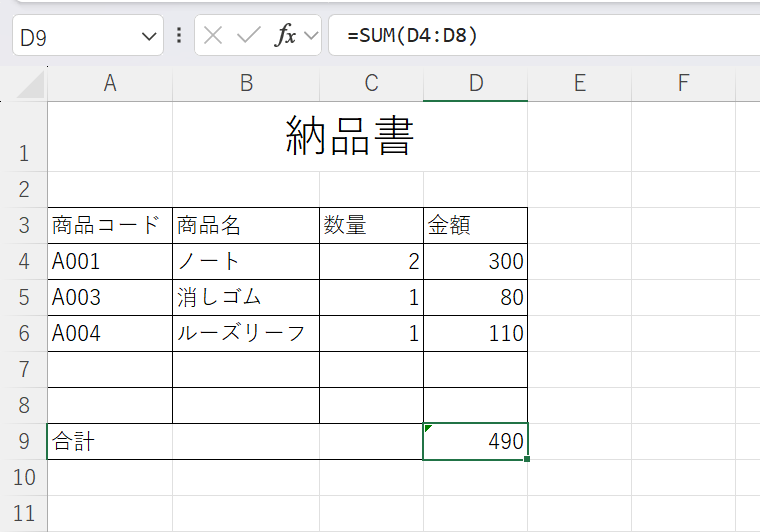Select row 6 header
The width and height of the screenshot is (760, 532).
tap(24, 333)
